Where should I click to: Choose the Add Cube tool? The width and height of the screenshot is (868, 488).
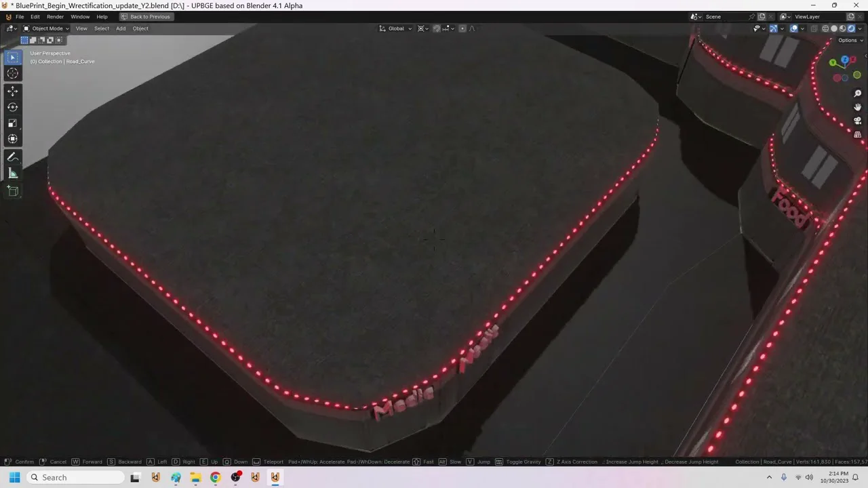pos(12,191)
